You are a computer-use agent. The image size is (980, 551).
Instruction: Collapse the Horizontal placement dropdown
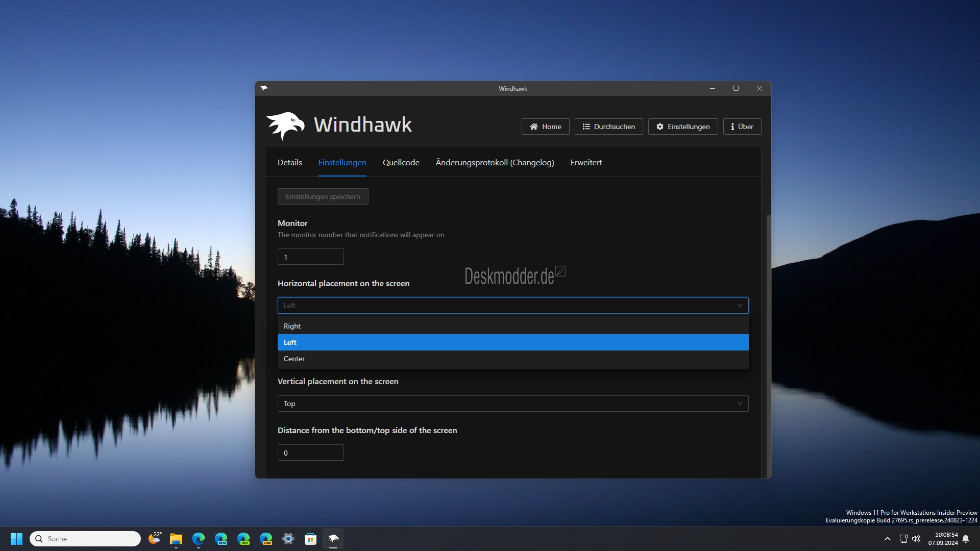(x=512, y=306)
